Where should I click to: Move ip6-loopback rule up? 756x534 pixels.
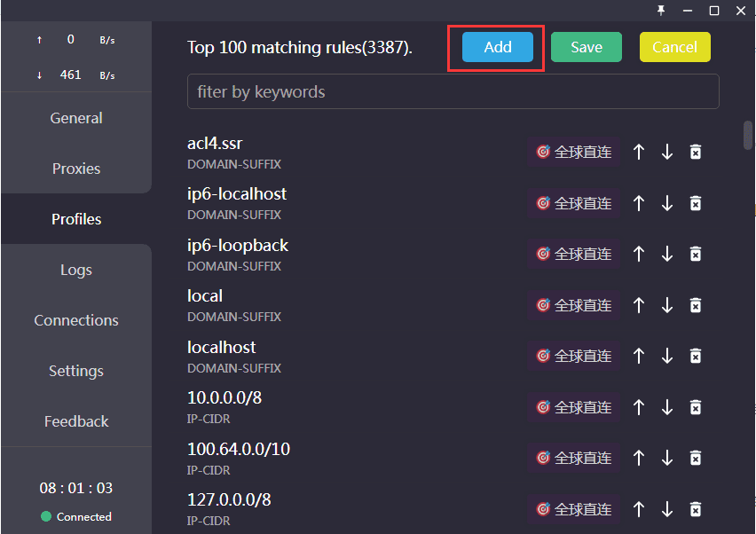pos(639,254)
